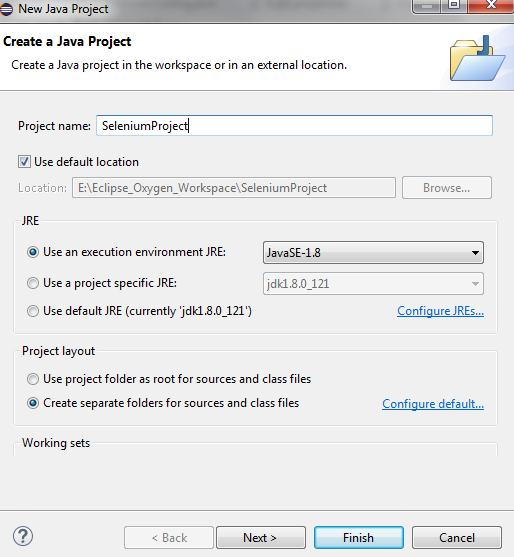Click the JRE group label

tap(30, 221)
